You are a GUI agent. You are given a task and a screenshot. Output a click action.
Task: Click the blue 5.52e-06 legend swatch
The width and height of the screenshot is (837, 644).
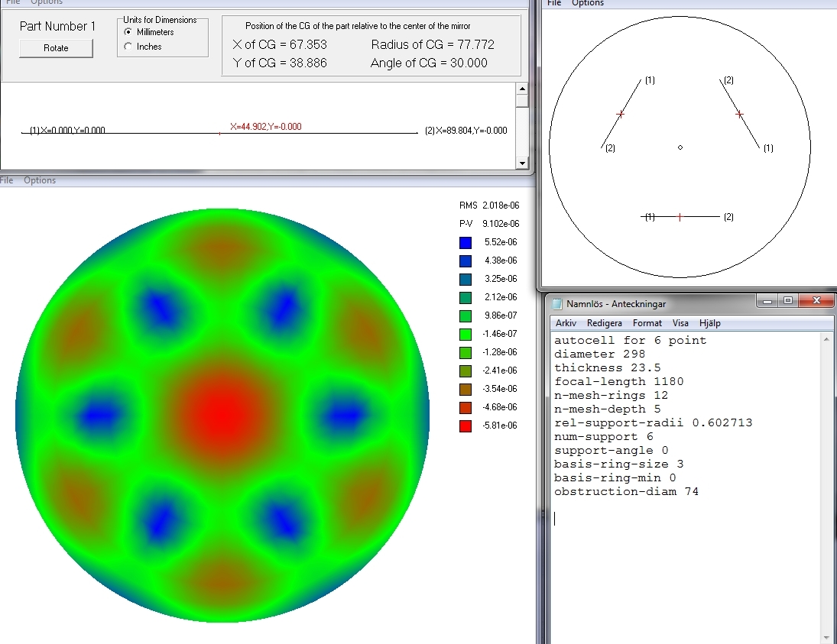(x=466, y=242)
